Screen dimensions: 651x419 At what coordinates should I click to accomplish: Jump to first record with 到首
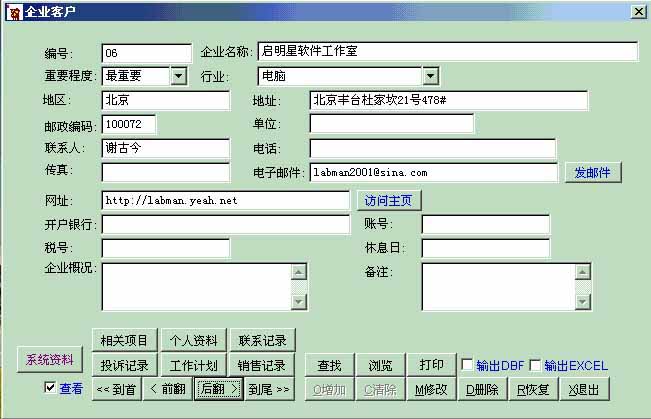(x=117, y=389)
